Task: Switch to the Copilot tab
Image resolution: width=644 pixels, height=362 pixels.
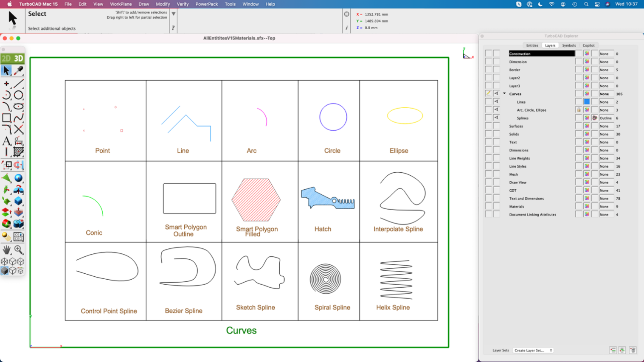Action: [x=588, y=45]
